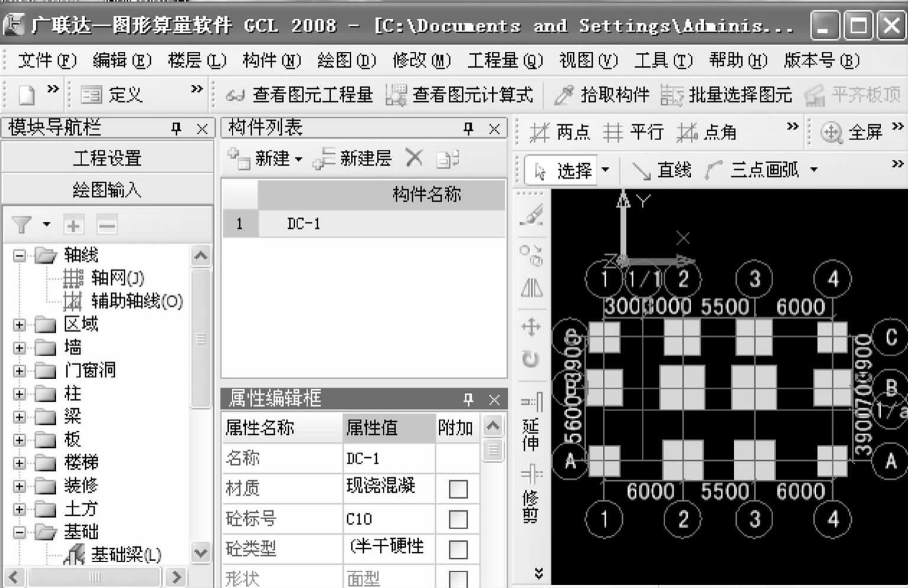The height and width of the screenshot is (588, 908).
Task: Select the 两点 two-point axis tool
Action: point(560,132)
